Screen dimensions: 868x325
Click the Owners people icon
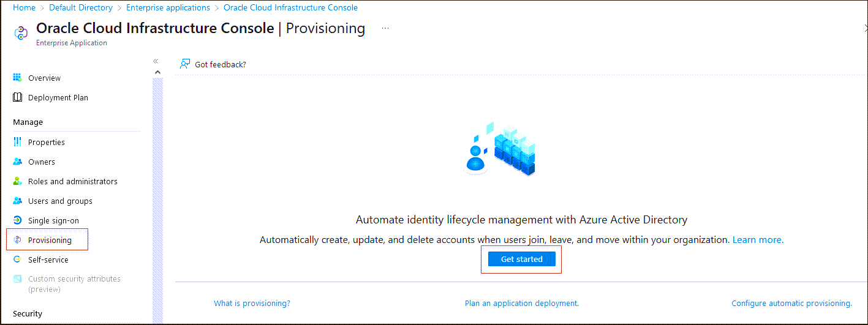(x=17, y=162)
